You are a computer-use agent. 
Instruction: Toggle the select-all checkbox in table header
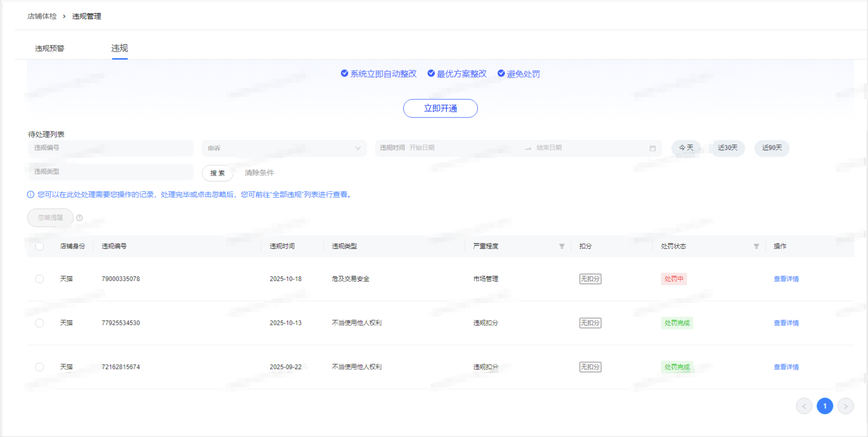(x=40, y=246)
